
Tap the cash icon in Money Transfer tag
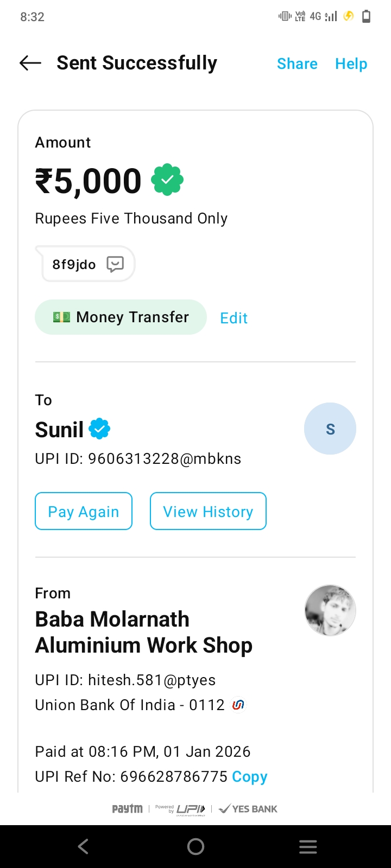coord(61,317)
